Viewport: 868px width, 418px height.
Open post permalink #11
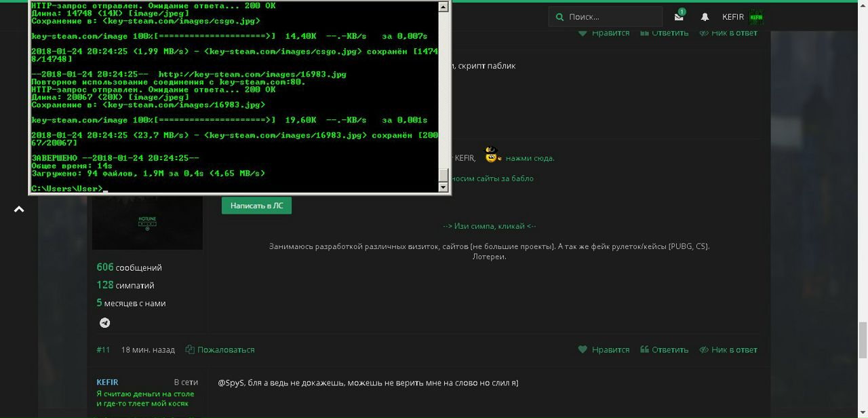(103, 349)
